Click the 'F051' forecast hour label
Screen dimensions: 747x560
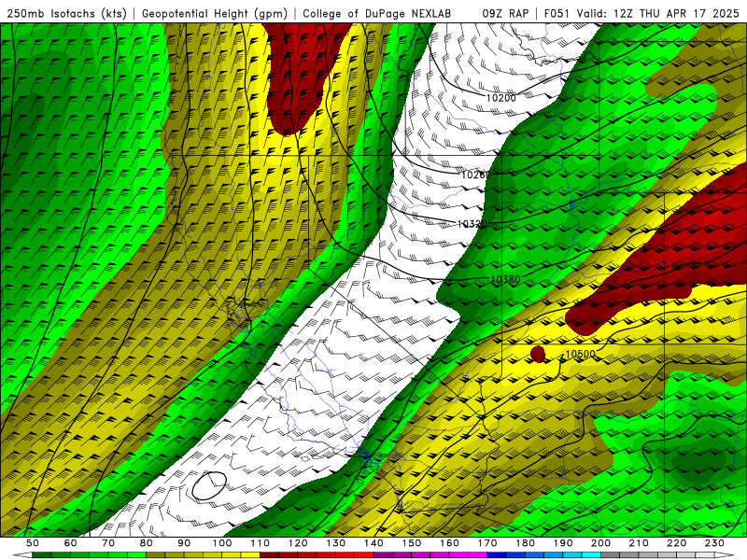pyautogui.click(x=557, y=14)
